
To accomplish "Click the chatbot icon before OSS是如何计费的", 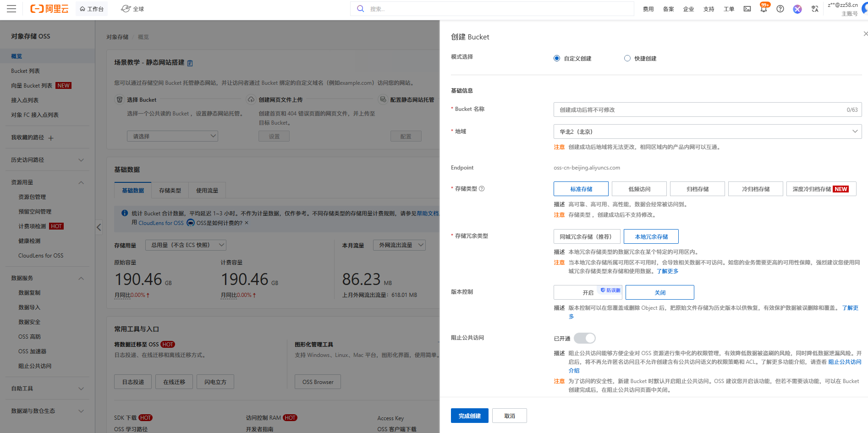I will pos(190,223).
